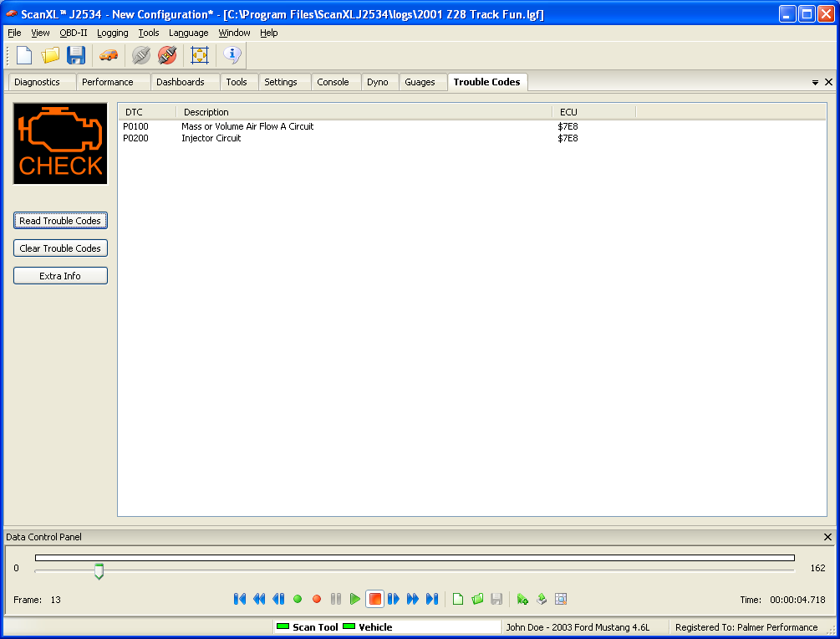This screenshot has width=840, height=639.
Task: Select the Trouble Codes tab
Action: [x=487, y=82]
